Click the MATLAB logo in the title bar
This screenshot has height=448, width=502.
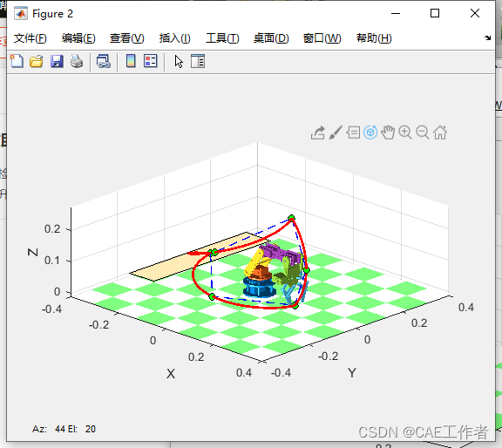(21, 13)
